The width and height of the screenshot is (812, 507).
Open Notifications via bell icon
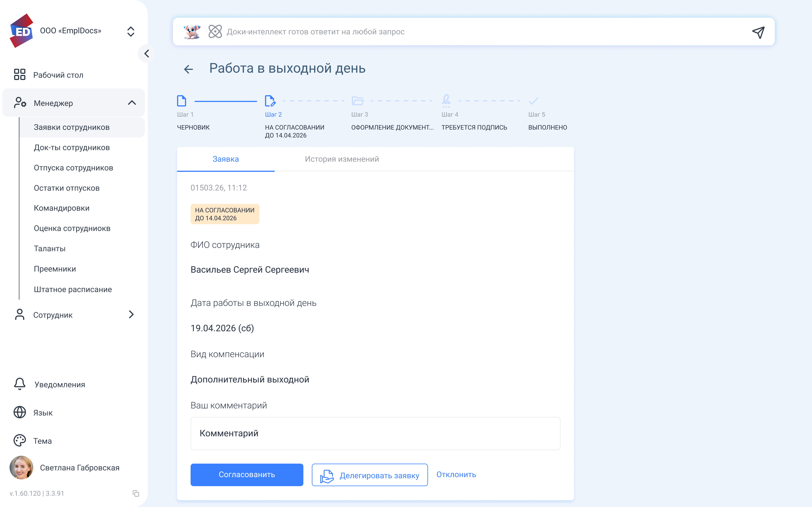point(20,384)
